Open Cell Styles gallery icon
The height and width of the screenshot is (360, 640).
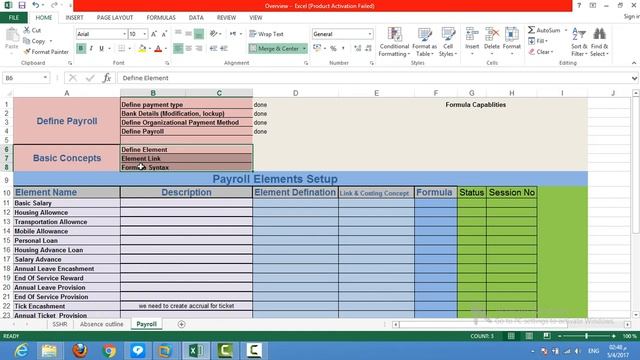point(448,34)
